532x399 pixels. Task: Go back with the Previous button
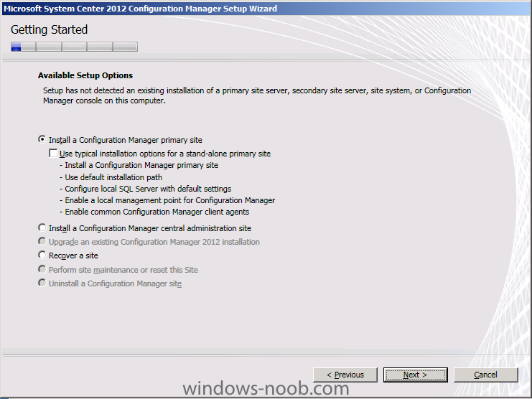coord(345,375)
